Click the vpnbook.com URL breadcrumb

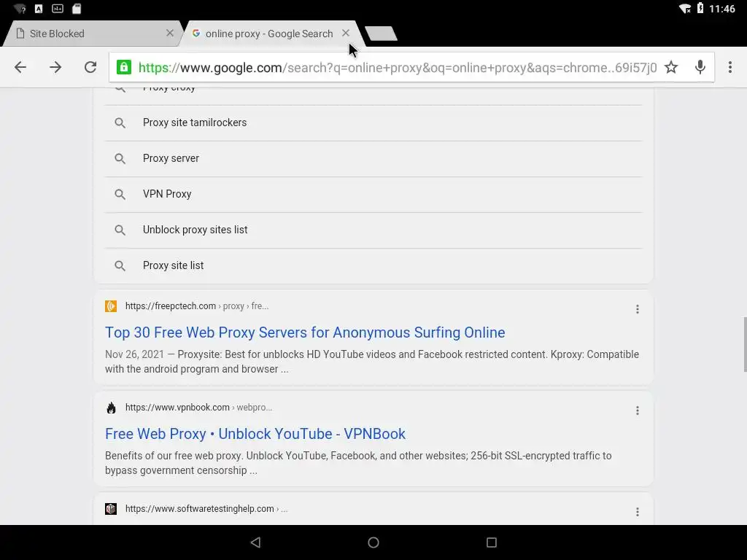point(198,408)
